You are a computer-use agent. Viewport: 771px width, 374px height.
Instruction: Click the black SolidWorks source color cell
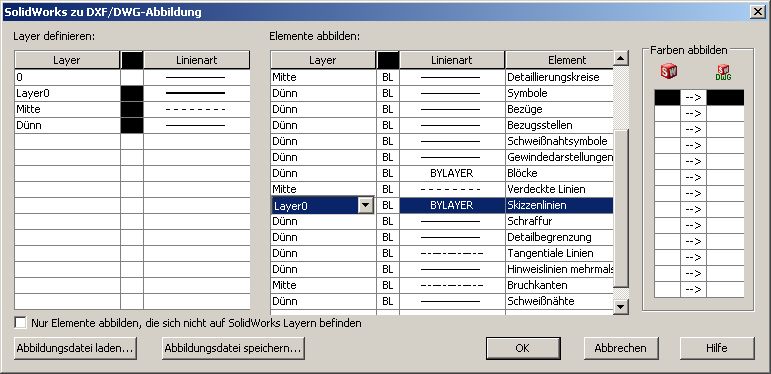[667, 97]
